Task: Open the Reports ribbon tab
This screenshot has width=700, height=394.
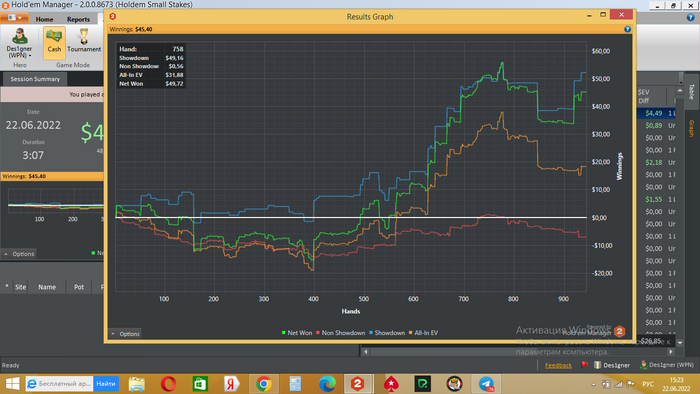Action: pos(78,19)
